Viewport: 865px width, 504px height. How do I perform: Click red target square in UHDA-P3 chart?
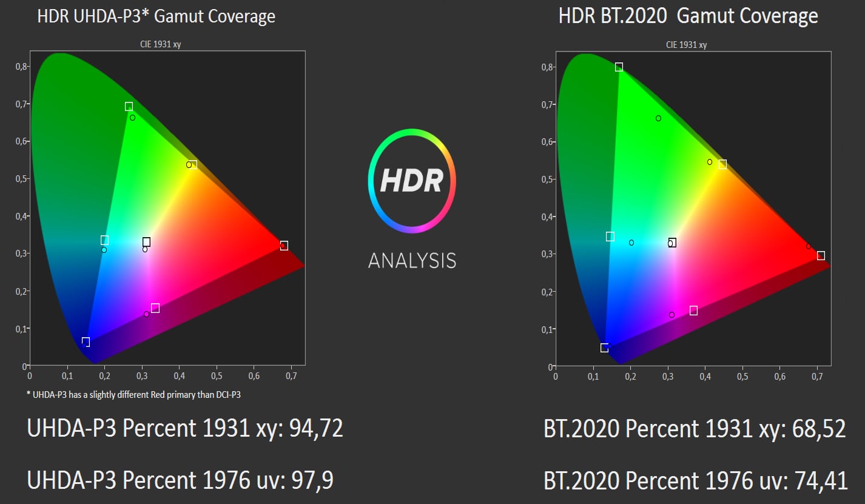[x=284, y=246]
